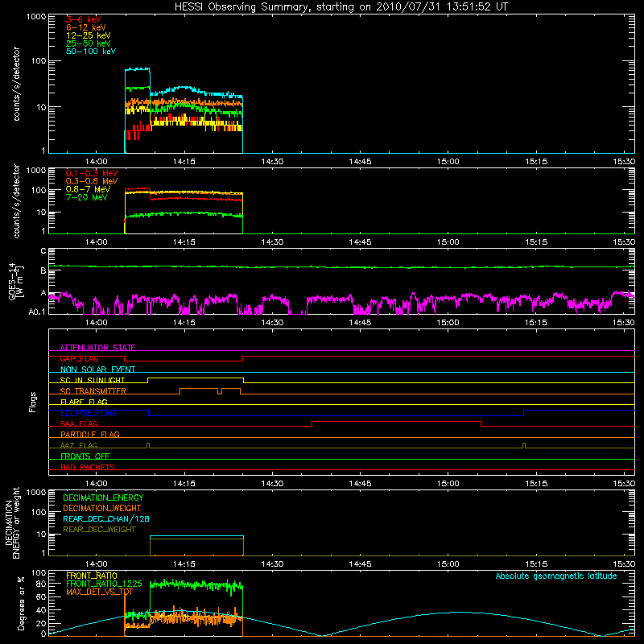The width and height of the screenshot is (644, 644).
Task: Click the HESSI Observing Summary title
Action: [341, 7]
